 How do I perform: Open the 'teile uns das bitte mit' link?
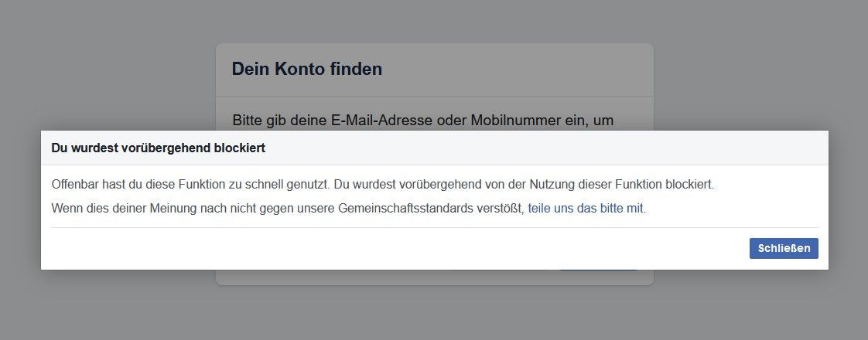tap(586, 208)
